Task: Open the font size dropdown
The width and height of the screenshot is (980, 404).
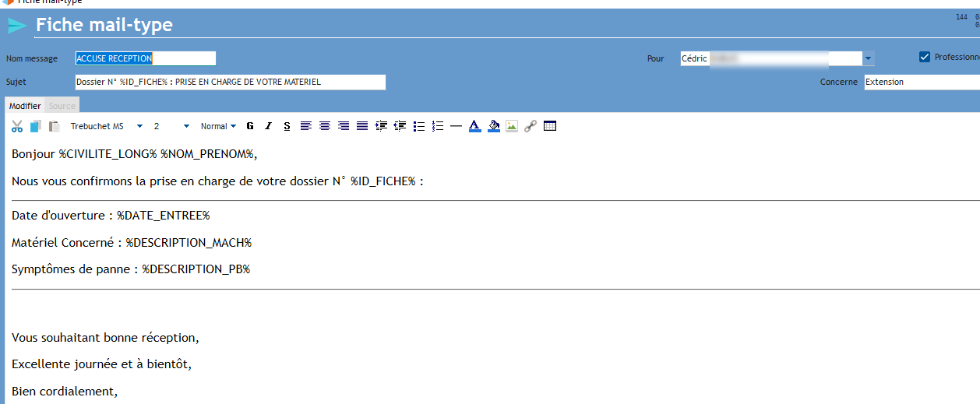Action: click(186, 126)
